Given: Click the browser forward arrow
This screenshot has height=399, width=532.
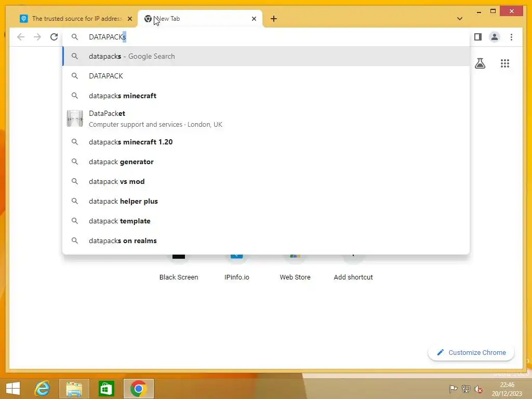Looking at the screenshot, I should (37, 37).
